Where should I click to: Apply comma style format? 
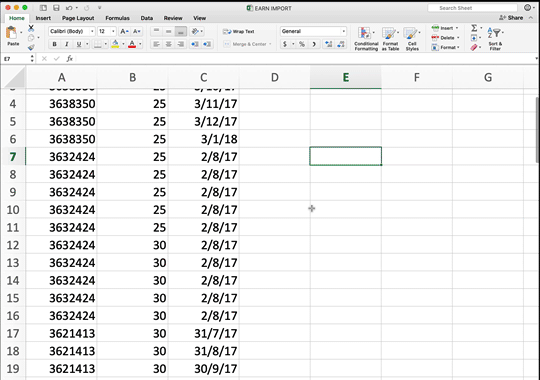pos(314,44)
